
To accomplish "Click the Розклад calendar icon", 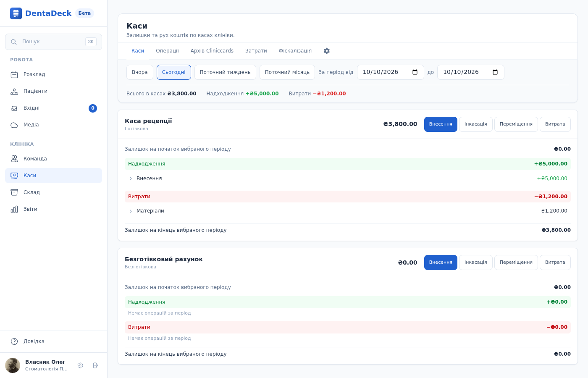I will pos(14,74).
